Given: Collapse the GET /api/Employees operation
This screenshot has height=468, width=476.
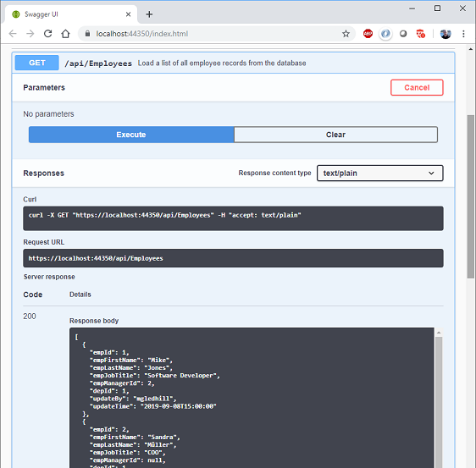Looking at the screenshot, I should [x=233, y=63].
